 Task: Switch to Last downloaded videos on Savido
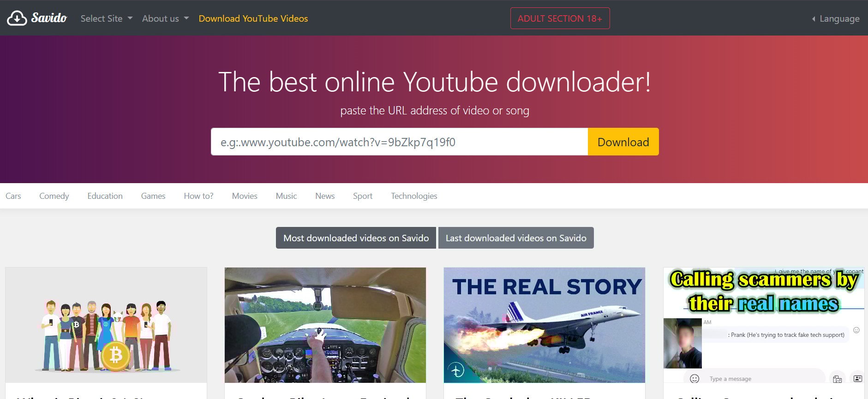pos(516,238)
